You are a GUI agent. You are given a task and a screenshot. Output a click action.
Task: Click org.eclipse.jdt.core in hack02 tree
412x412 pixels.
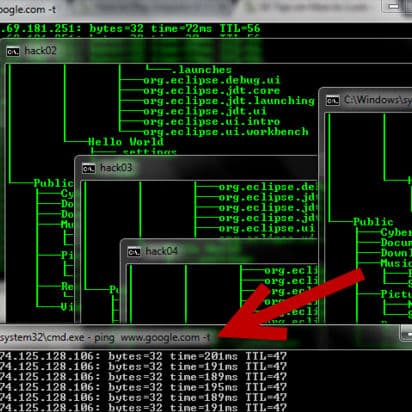212,91
